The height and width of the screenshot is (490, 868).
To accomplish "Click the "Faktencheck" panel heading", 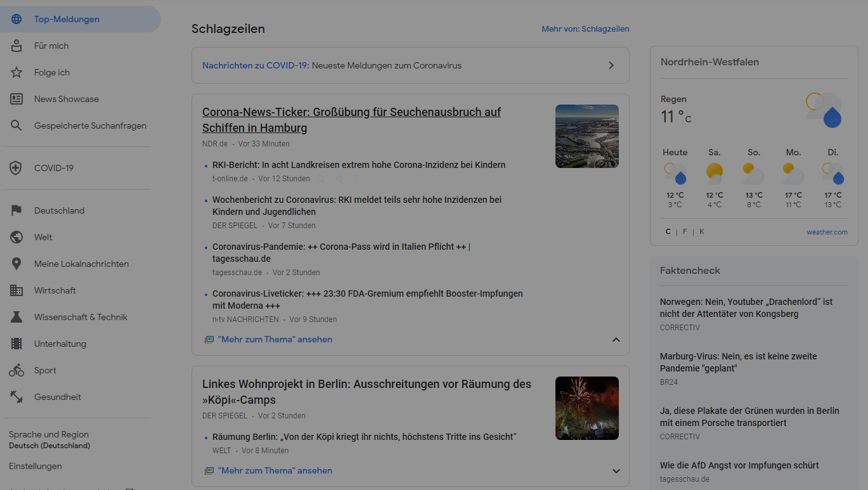I will (x=690, y=271).
